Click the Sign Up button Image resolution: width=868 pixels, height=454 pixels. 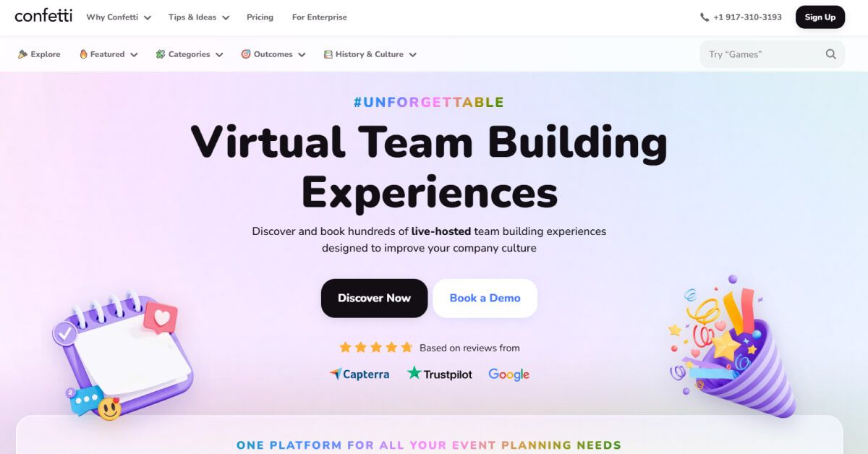(x=820, y=17)
